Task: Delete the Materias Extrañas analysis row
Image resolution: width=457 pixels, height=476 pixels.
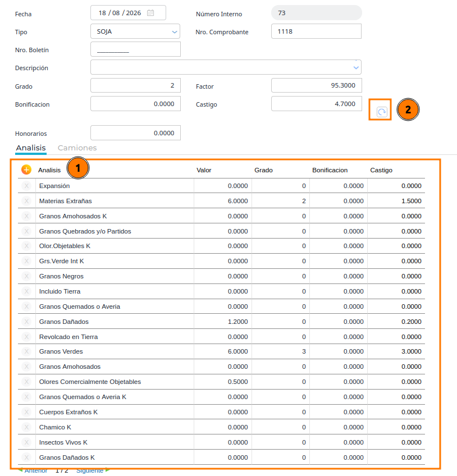Action: (x=26, y=201)
